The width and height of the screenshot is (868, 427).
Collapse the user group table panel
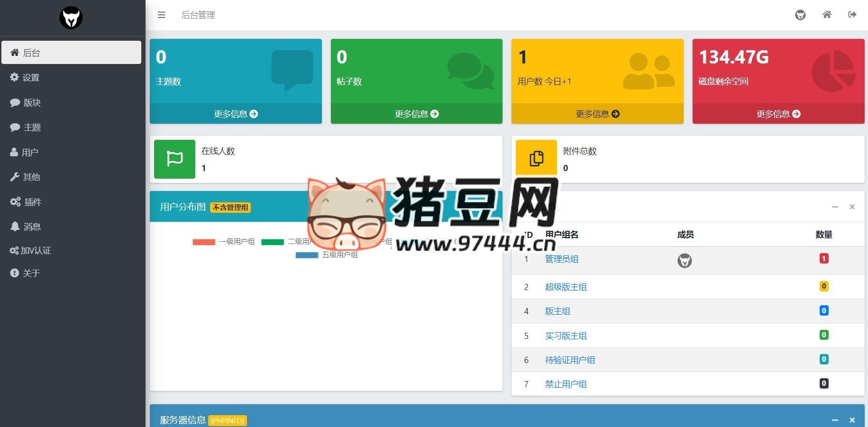pos(835,207)
